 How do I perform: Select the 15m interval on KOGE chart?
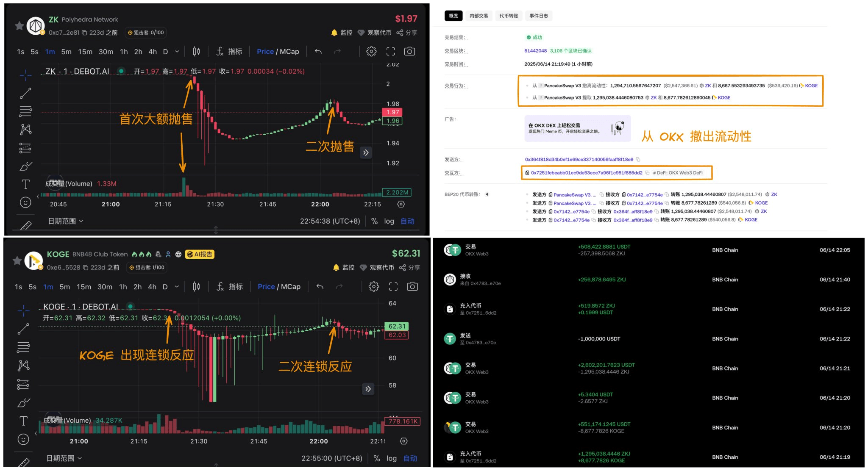(83, 287)
